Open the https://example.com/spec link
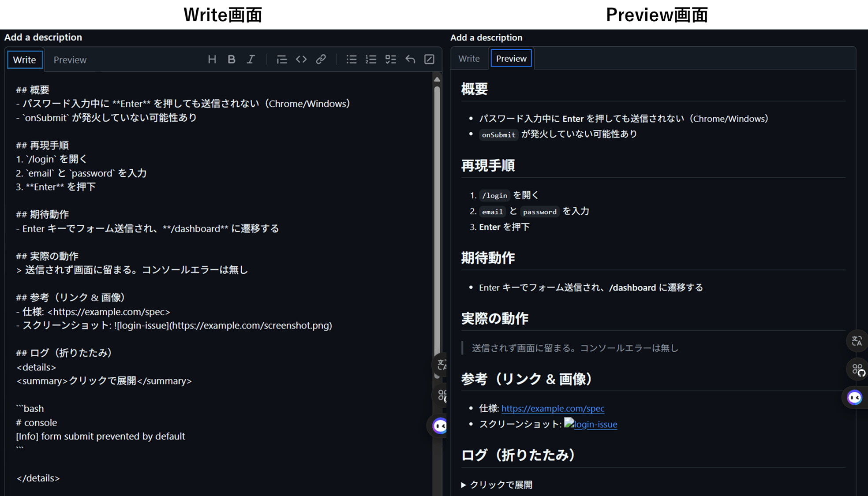The image size is (868, 496). [x=553, y=409]
